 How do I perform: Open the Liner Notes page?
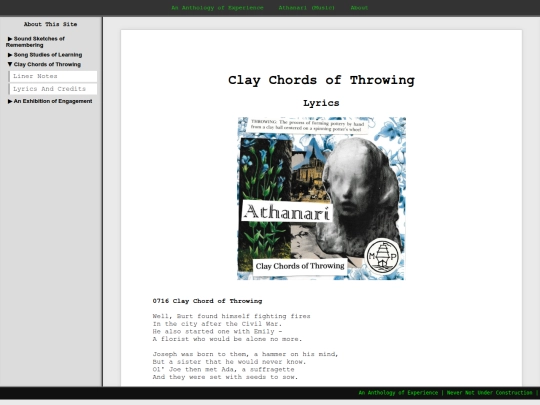53,76
